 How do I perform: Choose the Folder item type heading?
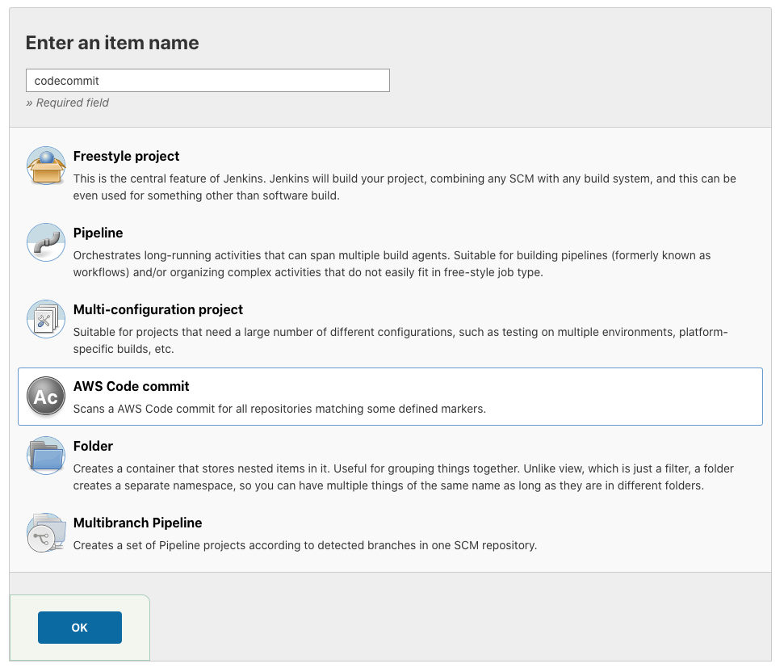(93, 446)
